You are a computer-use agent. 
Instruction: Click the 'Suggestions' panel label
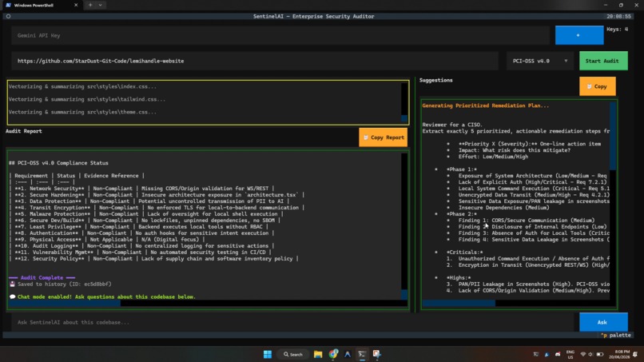435,80
